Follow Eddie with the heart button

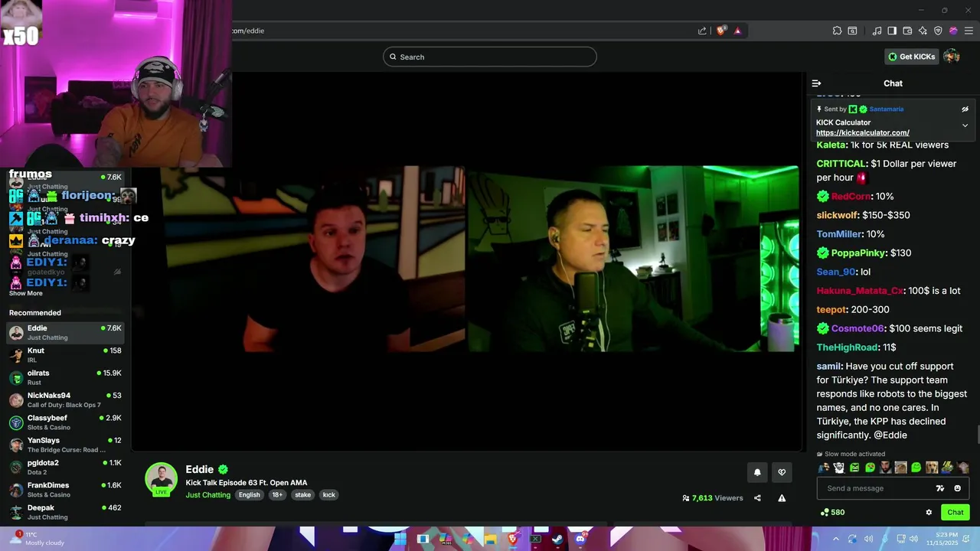click(x=782, y=472)
